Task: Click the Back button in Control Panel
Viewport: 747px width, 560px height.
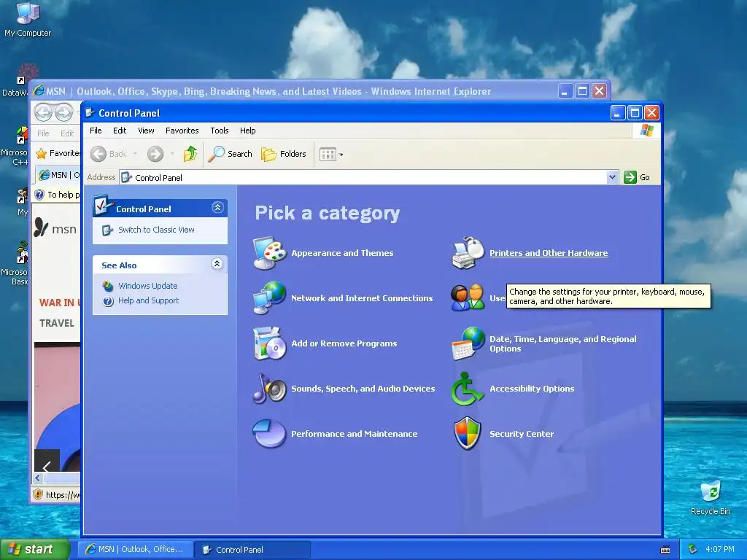Action: click(x=109, y=154)
